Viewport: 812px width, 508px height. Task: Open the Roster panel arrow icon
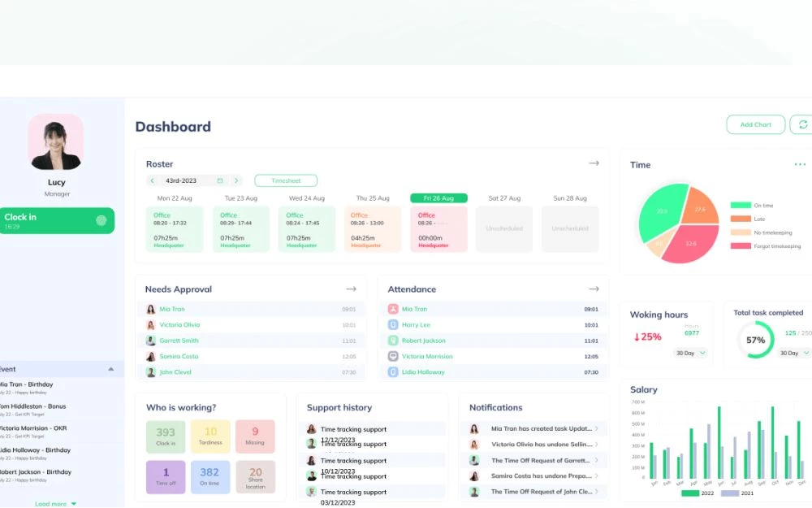[594, 163]
